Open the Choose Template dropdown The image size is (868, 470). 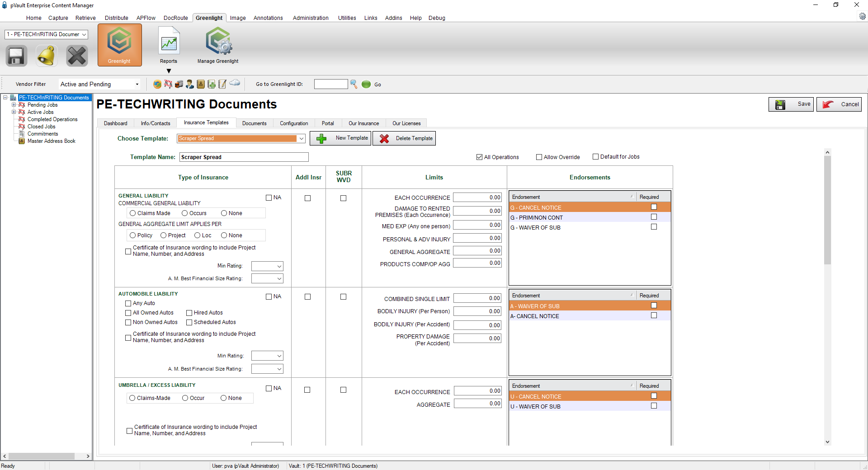click(x=301, y=139)
